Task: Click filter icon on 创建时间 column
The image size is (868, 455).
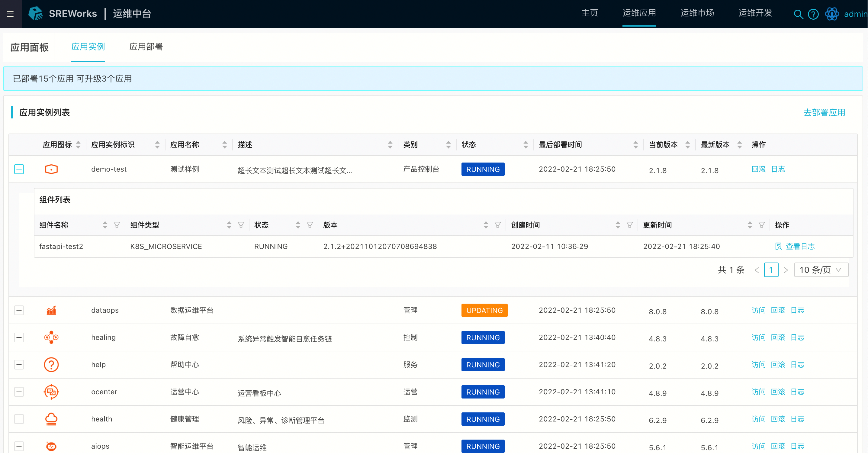Action: [x=629, y=225]
